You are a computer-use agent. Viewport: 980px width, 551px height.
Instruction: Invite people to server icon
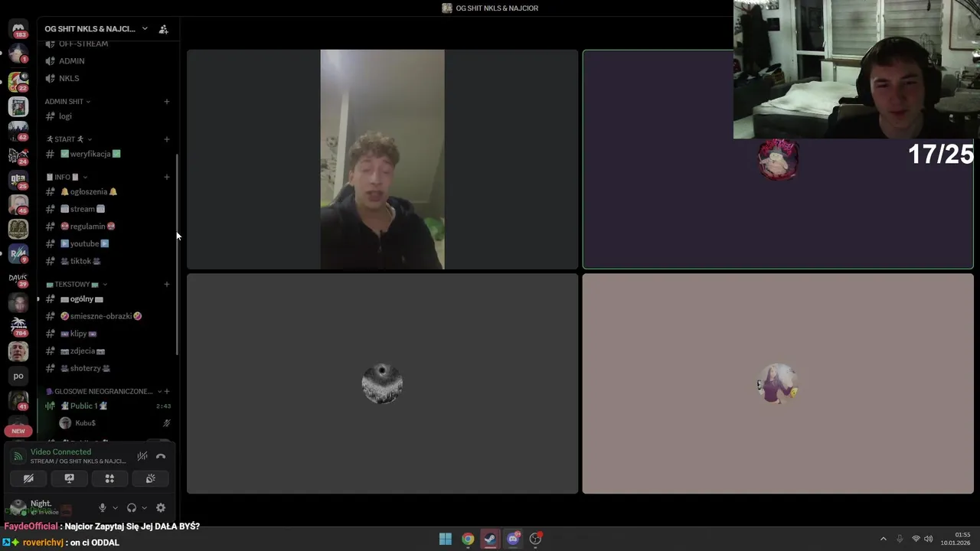163,29
